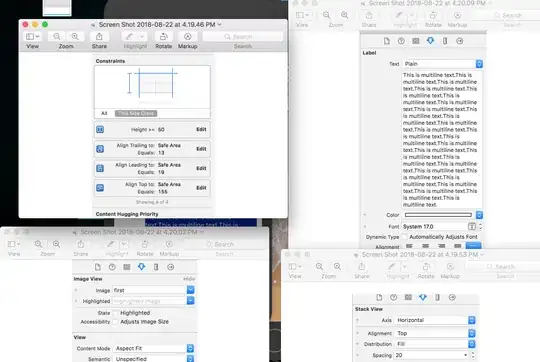Viewport: 540px width, 362px height.
Task: Click the Label Color swatch
Action: click(438, 215)
